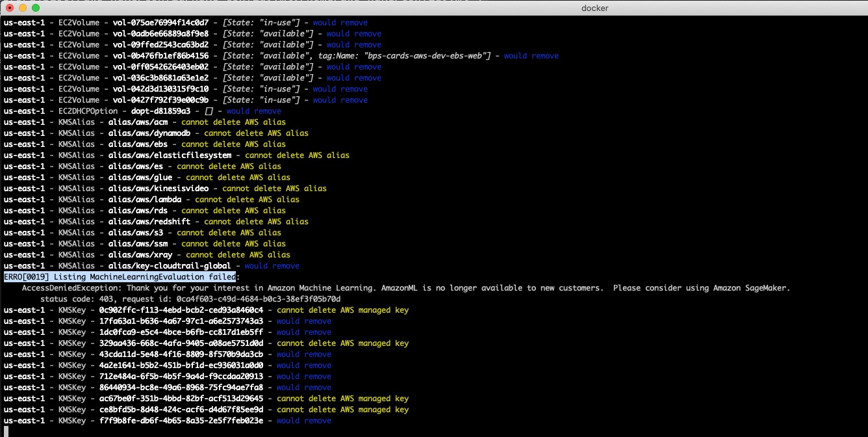The height and width of the screenshot is (437, 868).
Task: Click "would remove" for KMSKey 86440934-bc8e entry
Action: (x=303, y=387)
